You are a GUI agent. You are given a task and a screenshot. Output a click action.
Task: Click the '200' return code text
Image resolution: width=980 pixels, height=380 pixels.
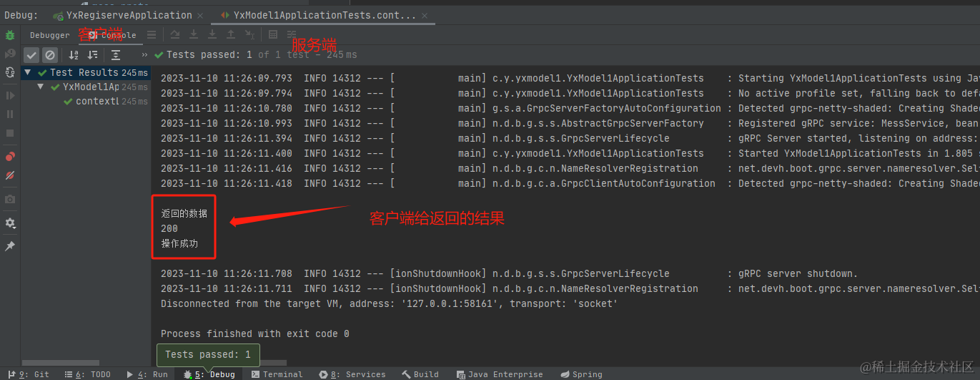[169, 228]
